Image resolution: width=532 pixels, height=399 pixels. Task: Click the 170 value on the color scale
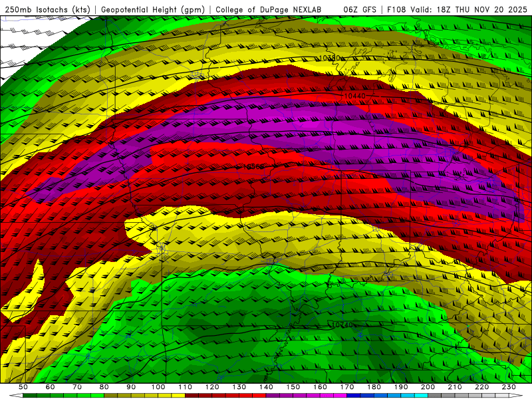[x=347, y=387]
